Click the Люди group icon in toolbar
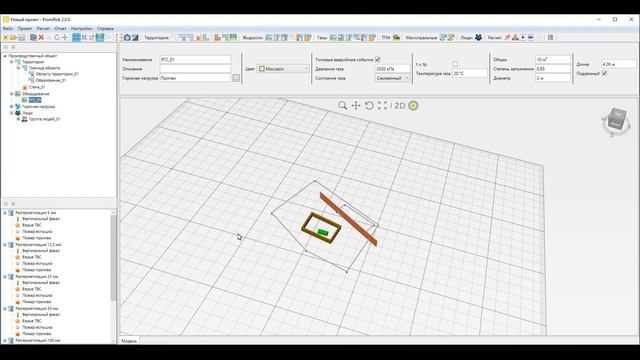Viewport: 640px width, 360px height. (x=478, y=38)
